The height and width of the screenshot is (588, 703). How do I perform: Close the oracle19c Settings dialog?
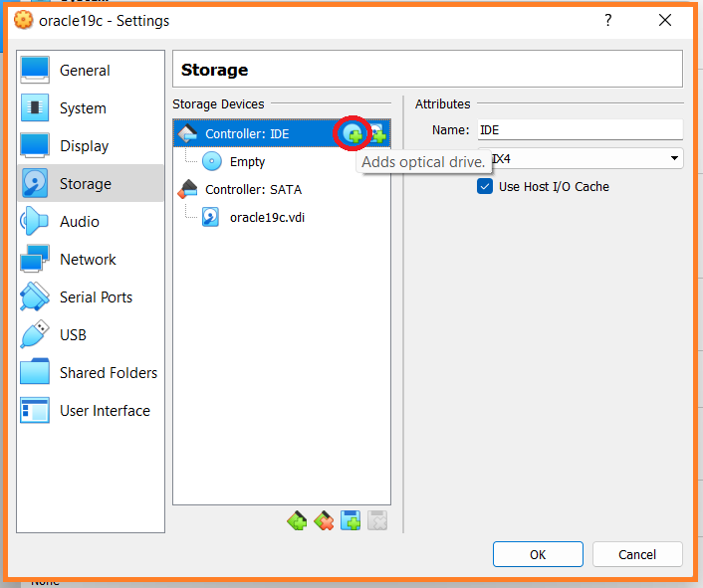(x=665, y=20)
